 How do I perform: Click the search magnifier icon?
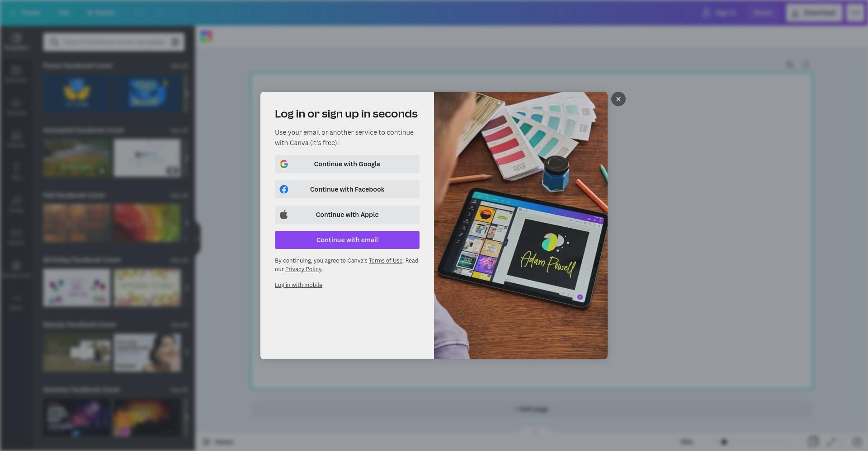click(x=54, y=42)
